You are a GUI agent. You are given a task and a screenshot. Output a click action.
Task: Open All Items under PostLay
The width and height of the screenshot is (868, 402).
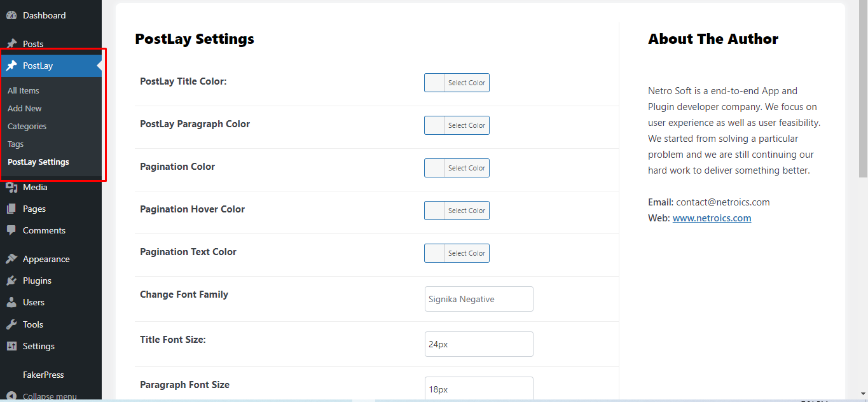[x=24, y=90]
